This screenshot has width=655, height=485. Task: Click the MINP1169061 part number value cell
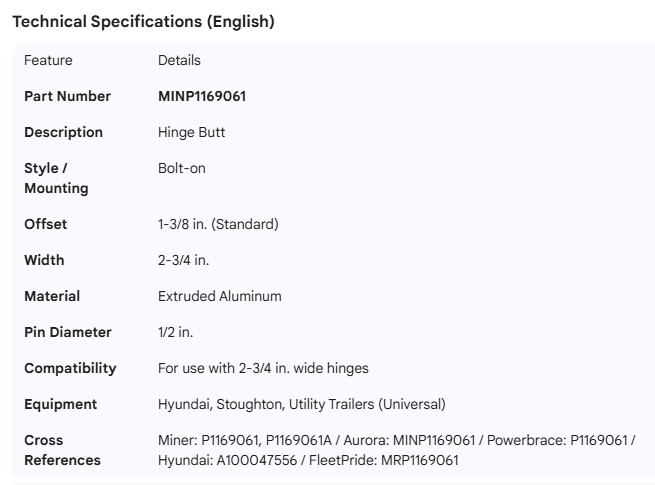[202, 96]
